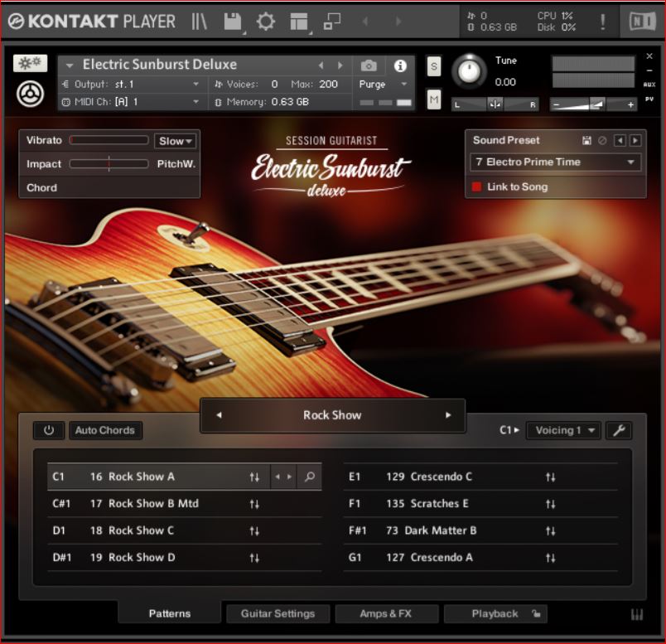Viewport: 666px width, 644px height.
Task: Click the Chord label
Action: [41, 187]
